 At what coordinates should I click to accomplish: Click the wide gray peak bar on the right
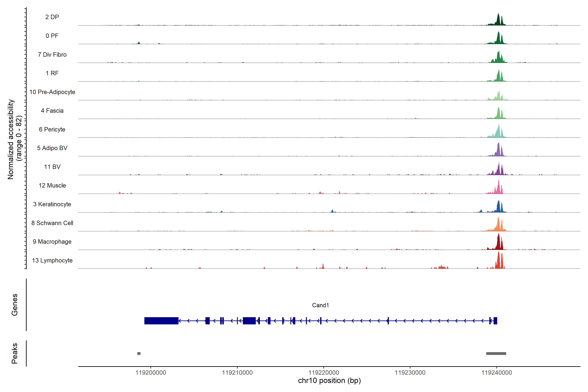[496, 353]
